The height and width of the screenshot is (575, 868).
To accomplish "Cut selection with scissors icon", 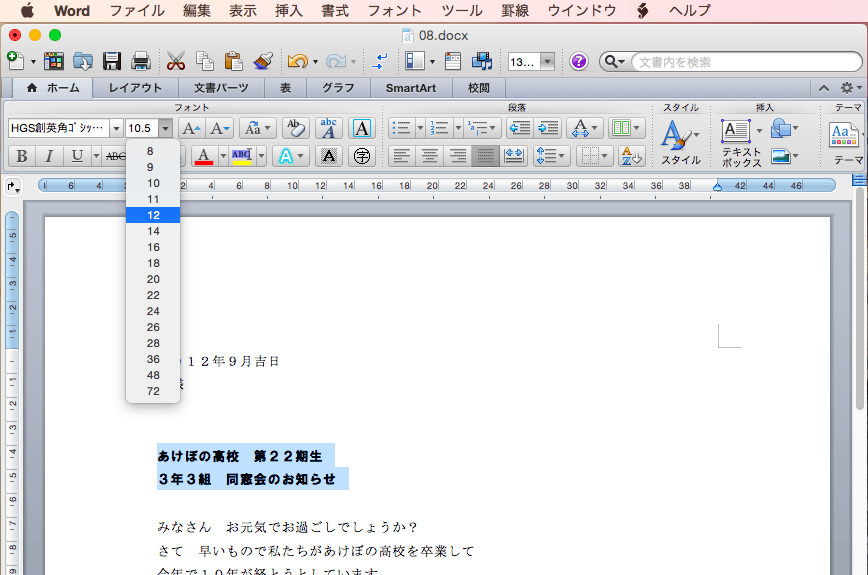I will [x=175, y=61].
